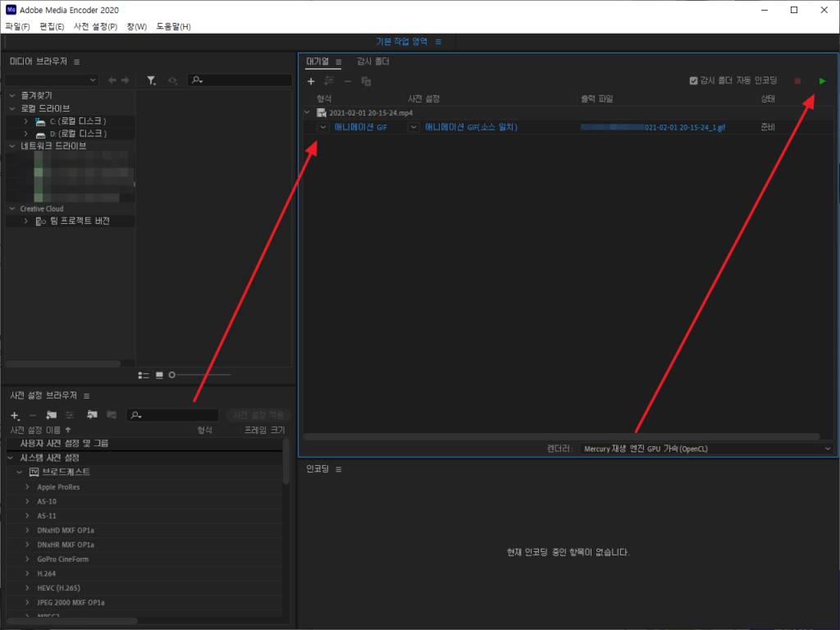Click the new preset group folder icon
This screenshot has height=630, width=840.
(x=51, y=415)
